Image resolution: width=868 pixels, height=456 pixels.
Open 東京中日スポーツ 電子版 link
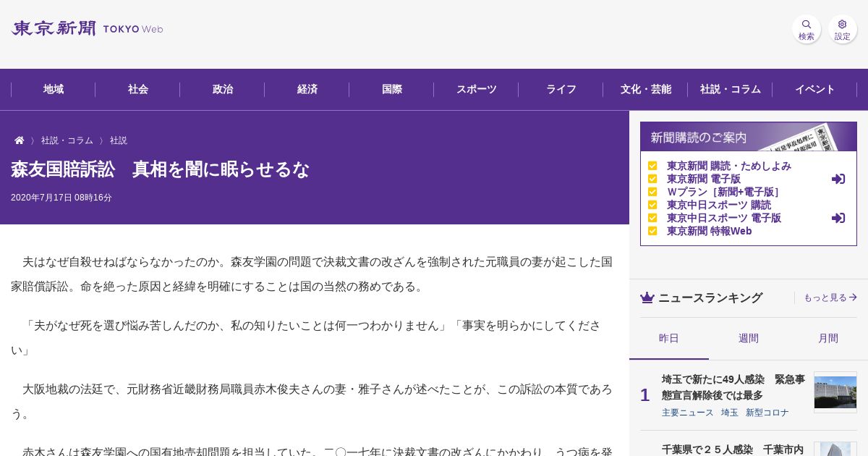tap(724, 218)
